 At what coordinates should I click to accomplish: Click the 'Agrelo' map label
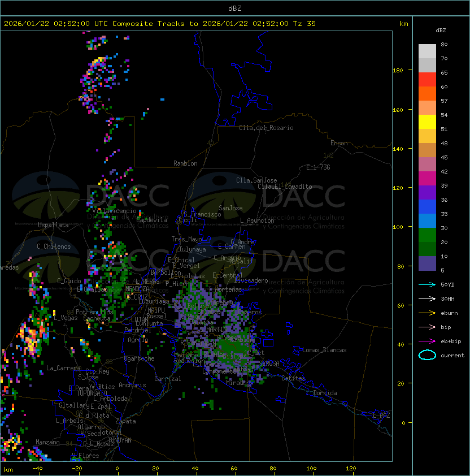tap(138, 340)
